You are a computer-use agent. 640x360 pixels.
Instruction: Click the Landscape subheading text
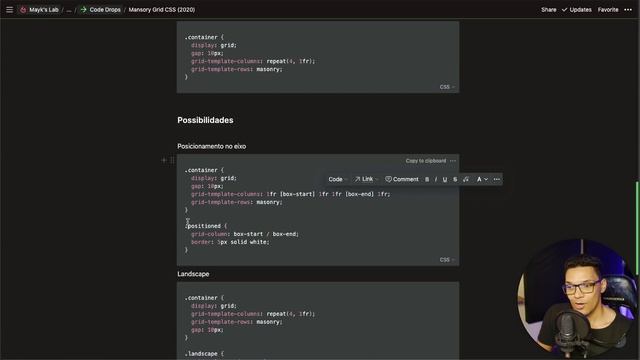coord(193,274)
